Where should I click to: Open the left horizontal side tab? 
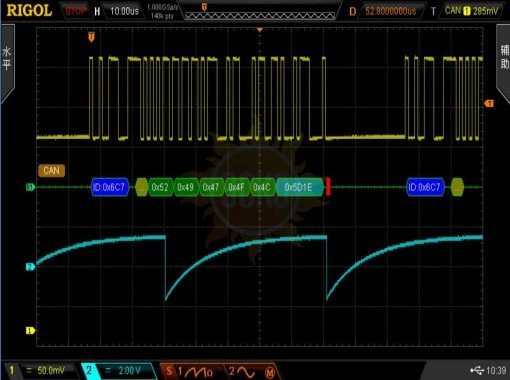point(7,63)
